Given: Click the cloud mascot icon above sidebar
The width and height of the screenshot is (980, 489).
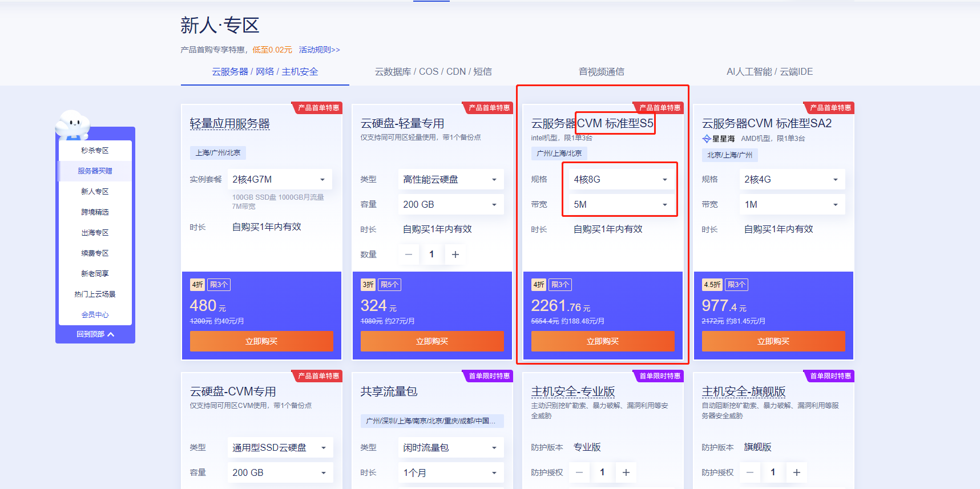Looking at the screenshot, I should tap(72, 124).
